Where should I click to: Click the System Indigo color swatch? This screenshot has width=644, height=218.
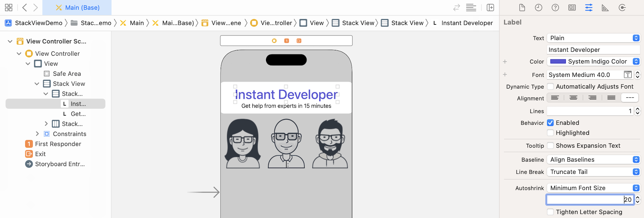click(558, 61)
